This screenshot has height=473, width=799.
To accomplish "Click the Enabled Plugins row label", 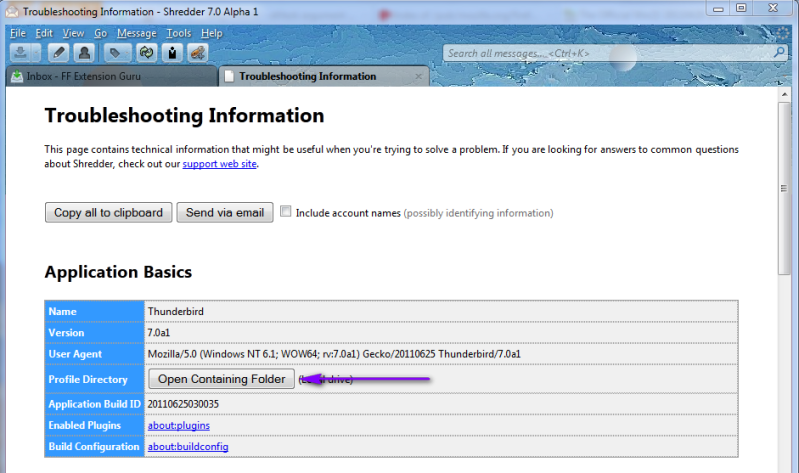I will (x=85, y=425).
